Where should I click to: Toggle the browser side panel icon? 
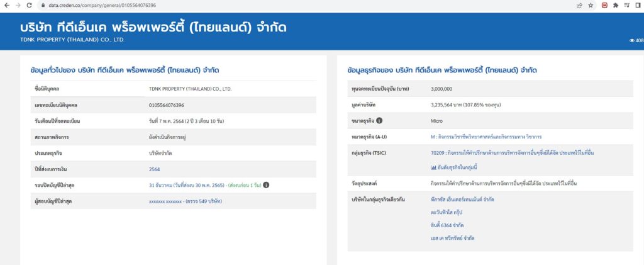tap(638, 5)
